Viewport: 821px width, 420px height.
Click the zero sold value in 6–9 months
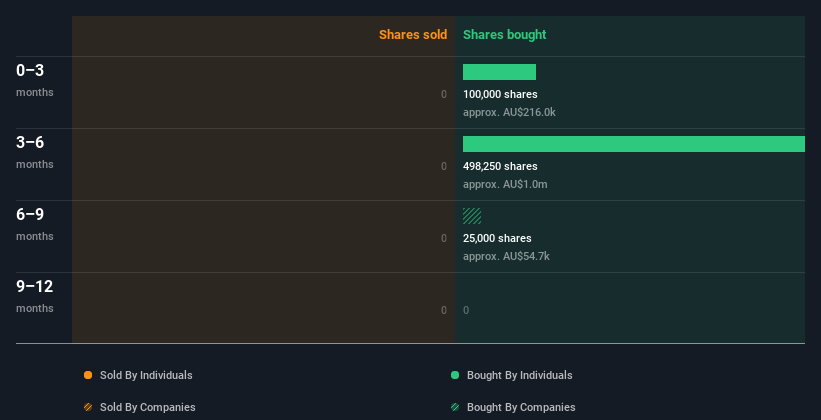pyautogui.click(x=444, y=238)
